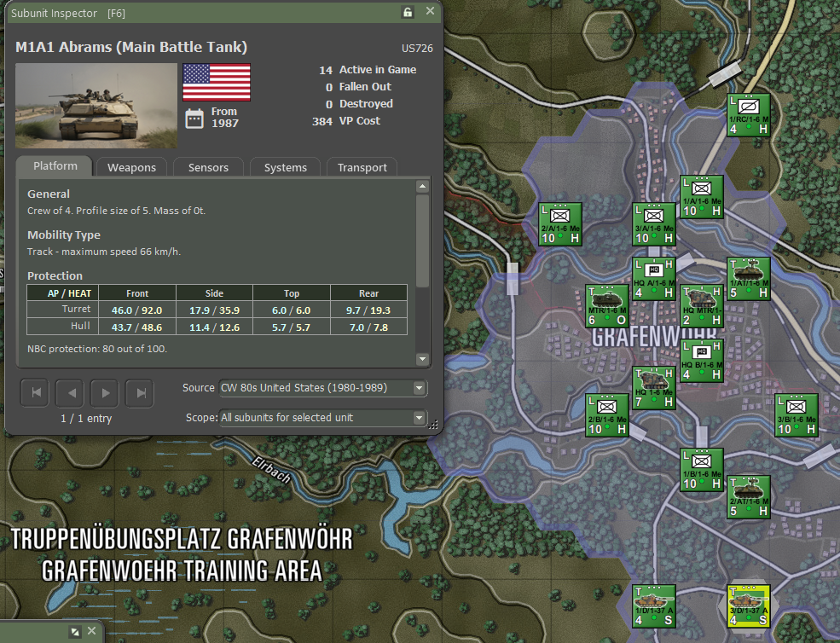Click the 14 Active in Game text
The width and height of the screenshot is (840, 643).
(368, 70)
